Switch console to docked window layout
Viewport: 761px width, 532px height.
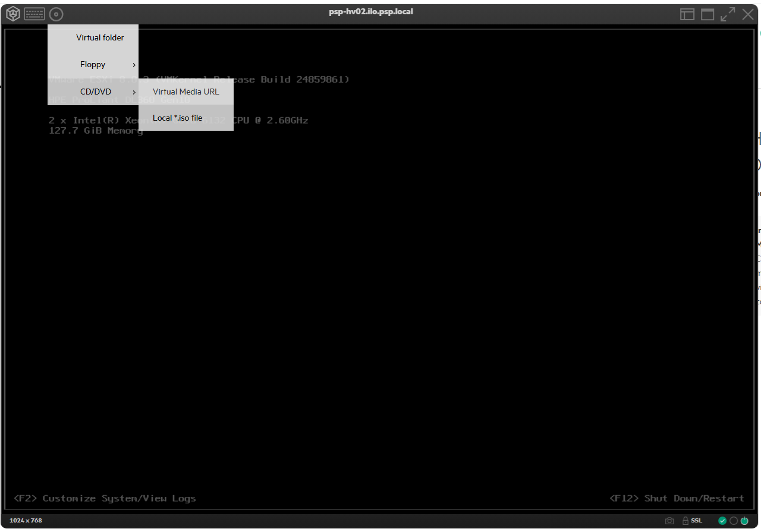(x=687, y=15)
